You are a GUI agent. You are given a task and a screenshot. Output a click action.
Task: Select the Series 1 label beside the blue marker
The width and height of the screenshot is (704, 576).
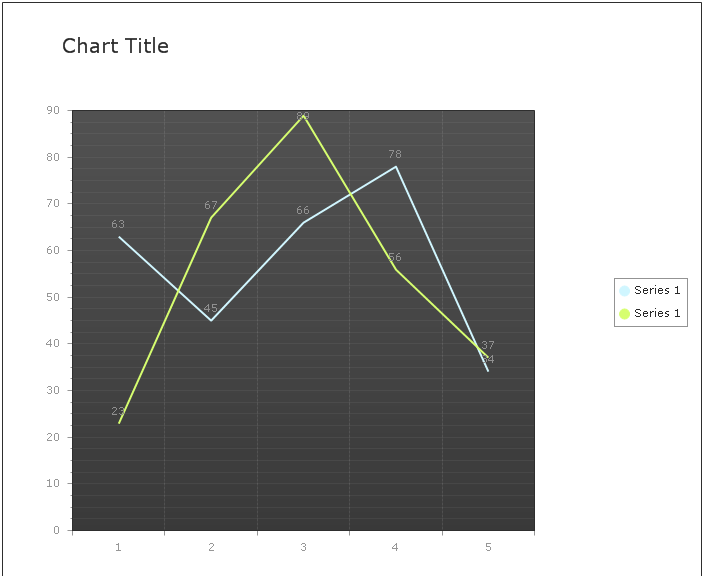[x=657, y=291]
